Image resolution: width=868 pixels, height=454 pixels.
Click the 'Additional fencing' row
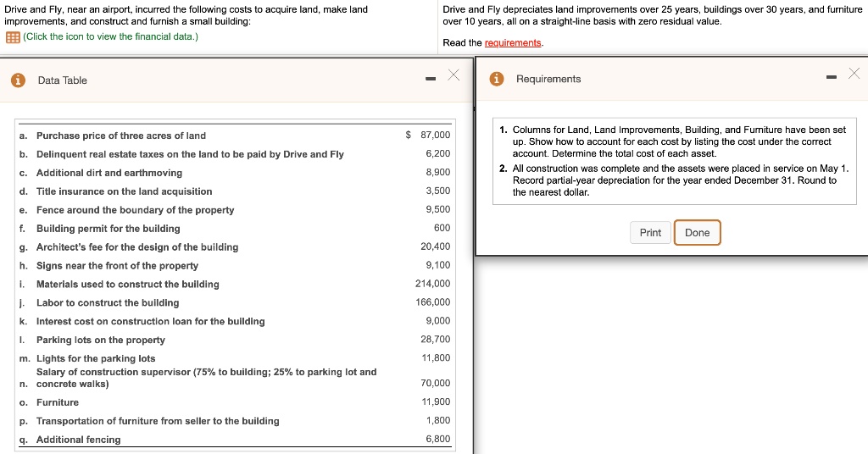tap(78, 440)
